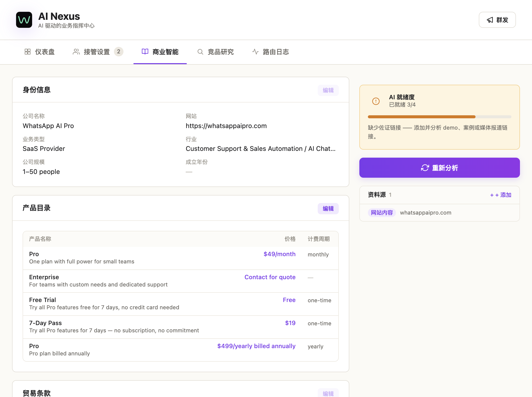Click the company name WhatsApp AI Pro
Viewport: 532px width, 397px height.
[x=48, y=126]
